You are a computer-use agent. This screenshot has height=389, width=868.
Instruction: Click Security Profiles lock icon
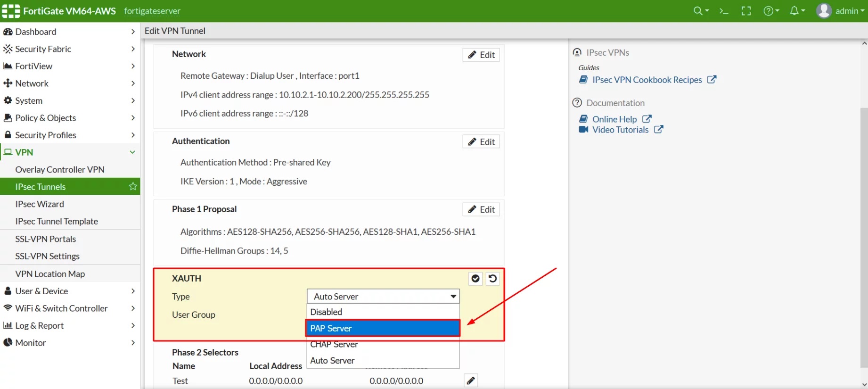(x=8, y=135)
